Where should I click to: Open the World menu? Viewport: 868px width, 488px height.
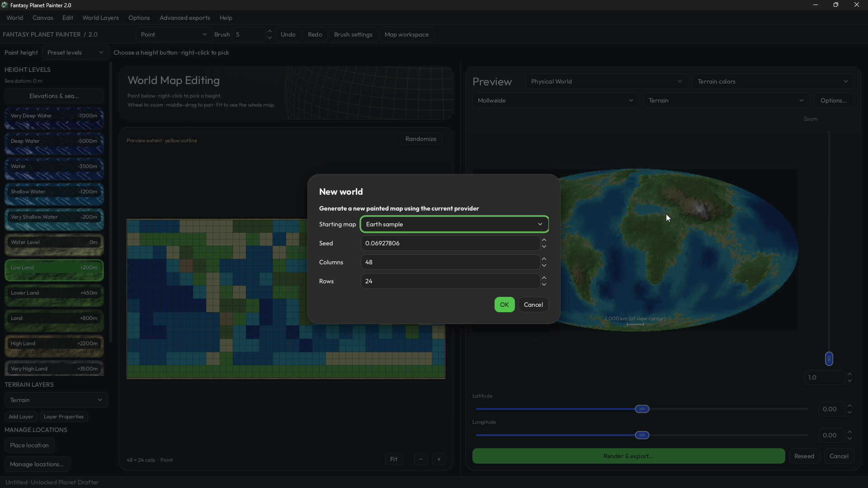(14, 18)
